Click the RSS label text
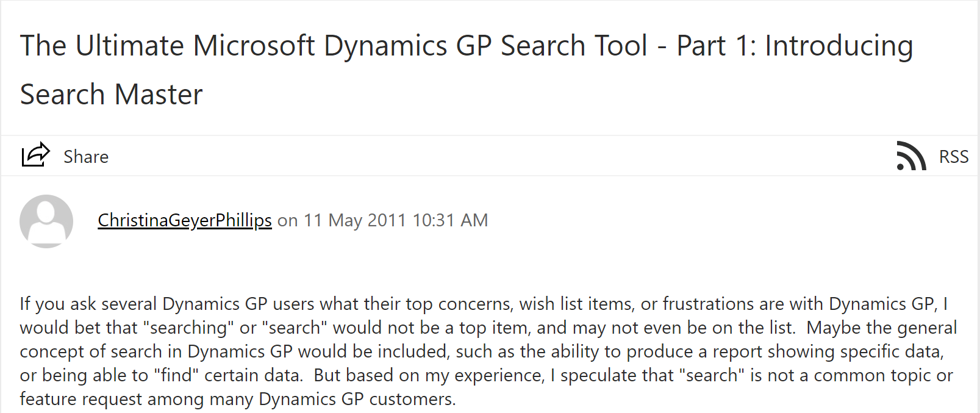 953,156
